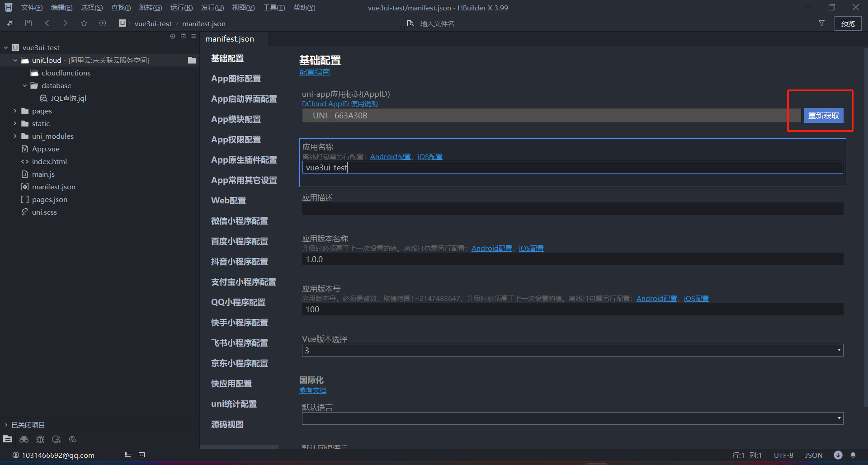The image size is (868, 465).
Task: Collapse the vue3ui-test project root
Action: (6, 47)
